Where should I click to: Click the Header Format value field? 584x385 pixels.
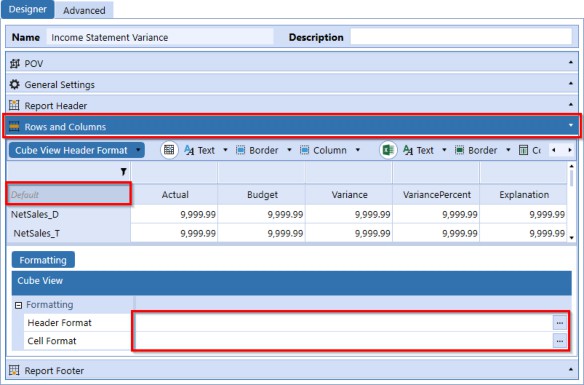click(x=343, y=322)
